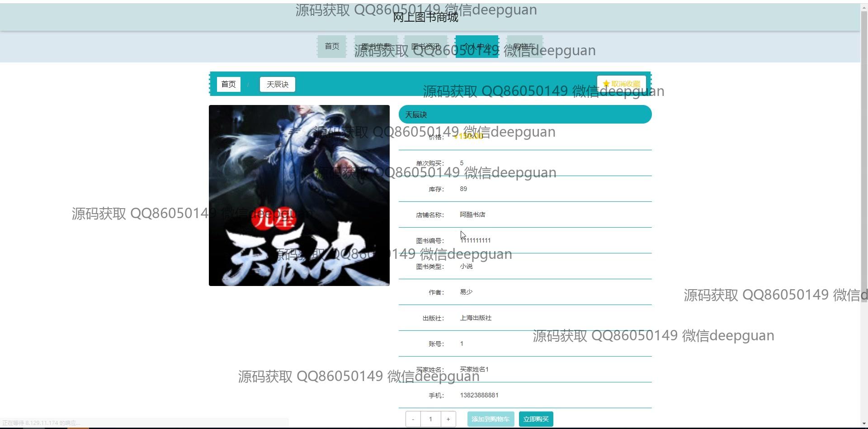Open the 图书信息 navigation tab
The image size is (868, 429).
[376, 47]
